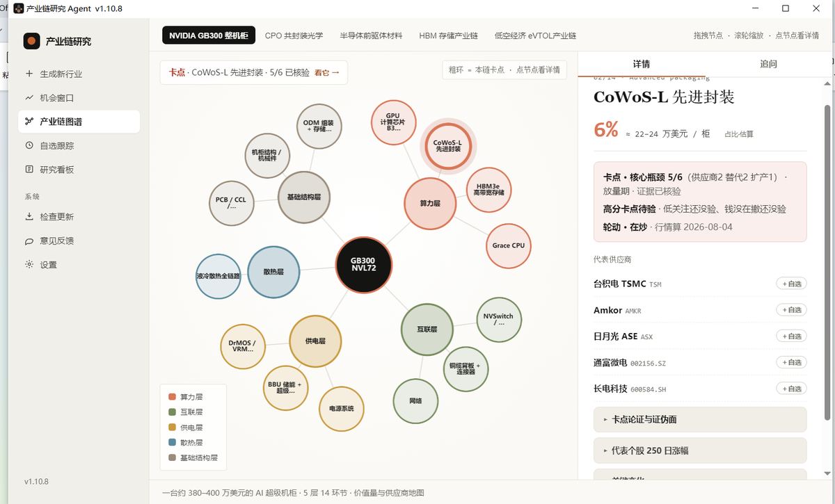Click the 供电层 legend color swatch
This screenshot has width=835, height=504.
point(172,428)
